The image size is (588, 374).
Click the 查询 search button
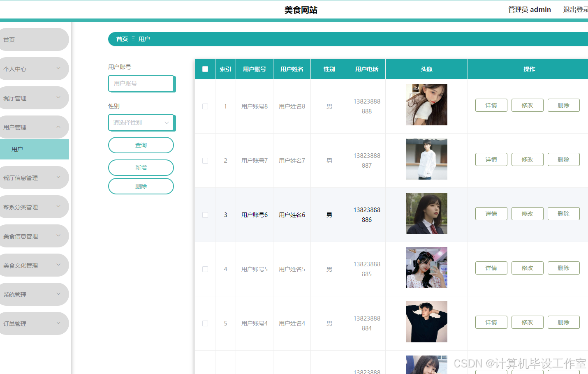click(x=141, y=145)
